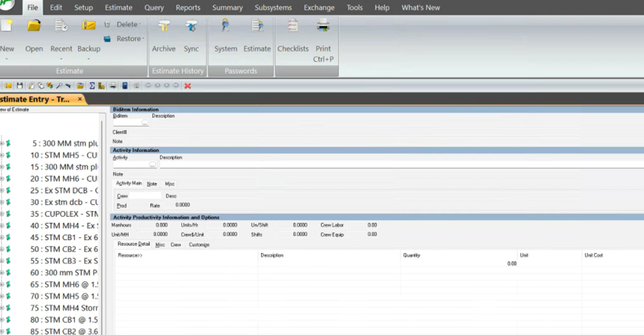Select tree row 75 : STM MH4 Storr

[64, 308]
